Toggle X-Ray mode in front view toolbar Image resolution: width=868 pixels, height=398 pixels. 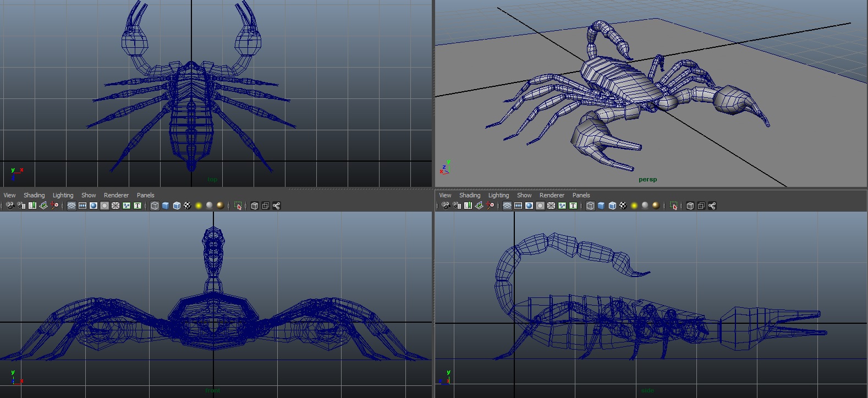[x=255, y=206]
